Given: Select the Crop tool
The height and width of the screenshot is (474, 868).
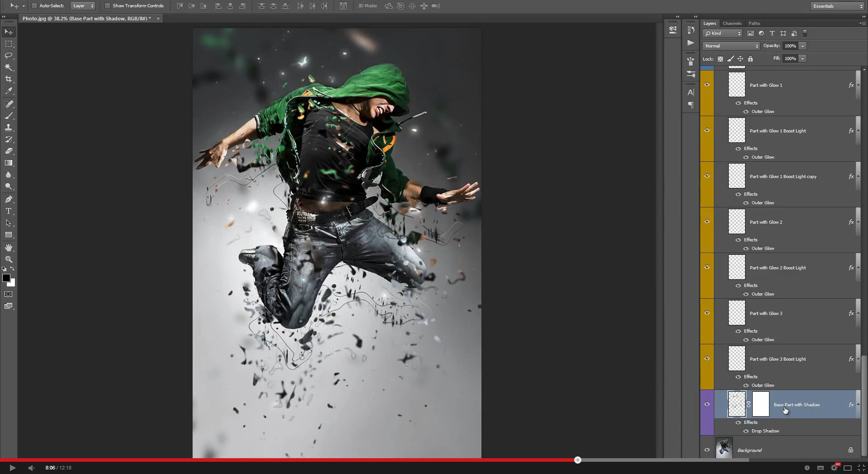Looking at the screenshot, I should click(9, 79).
